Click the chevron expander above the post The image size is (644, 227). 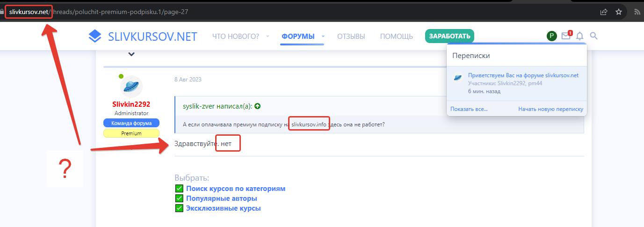[131, 54]
